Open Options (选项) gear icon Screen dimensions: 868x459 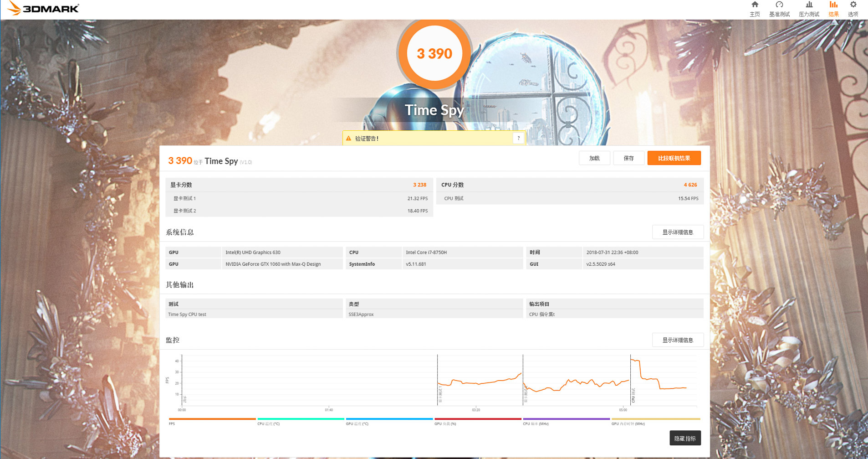click(853, 5)
